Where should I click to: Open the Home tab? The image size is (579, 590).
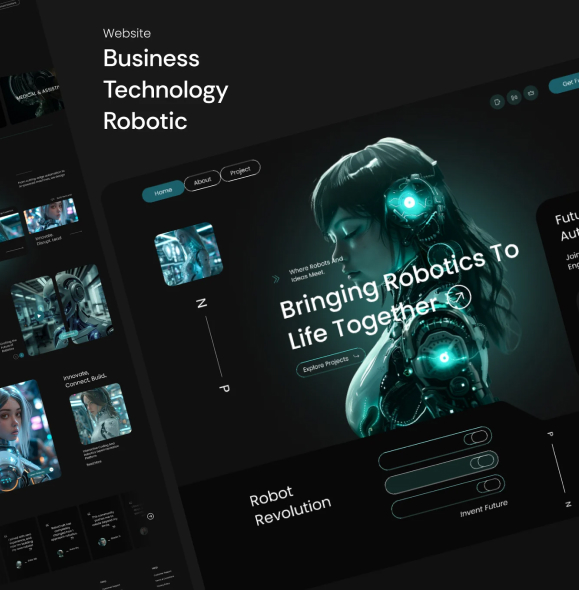[x=163, y=192]
